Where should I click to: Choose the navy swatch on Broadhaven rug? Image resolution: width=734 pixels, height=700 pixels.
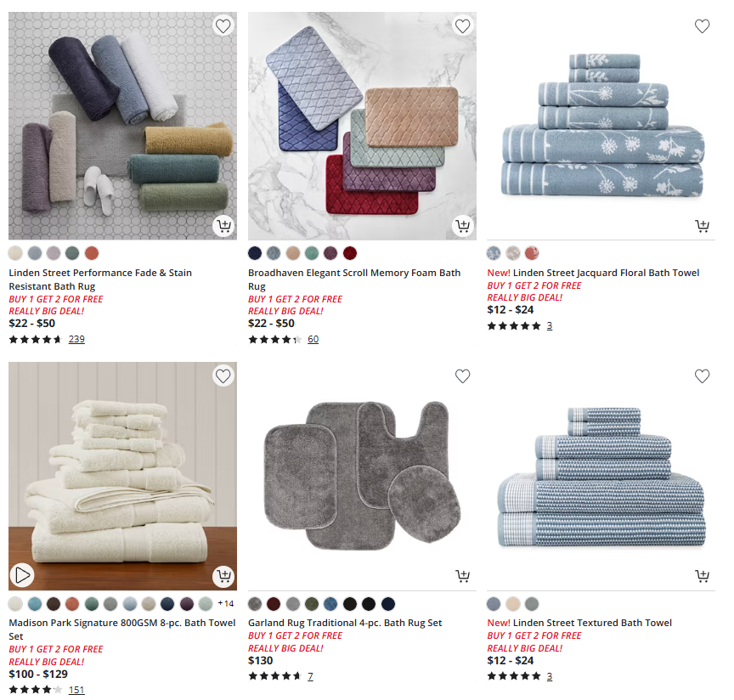[255, 253]
